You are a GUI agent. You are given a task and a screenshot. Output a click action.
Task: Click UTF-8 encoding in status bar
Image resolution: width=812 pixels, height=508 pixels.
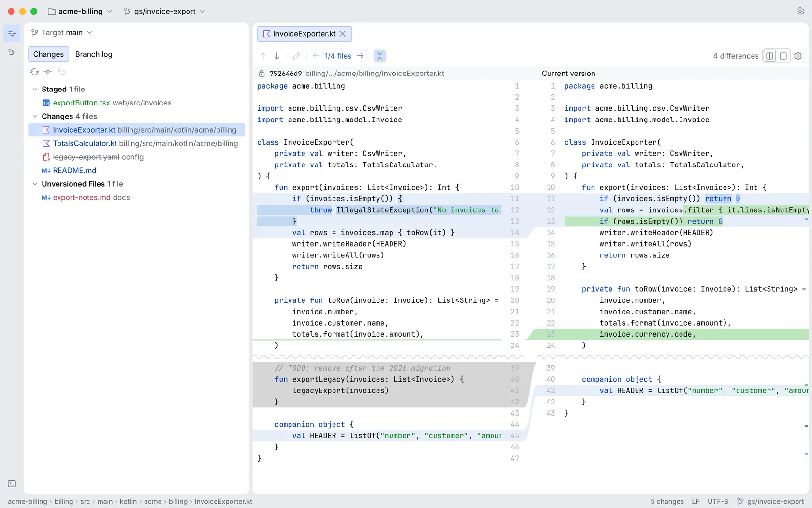(718, 501)
